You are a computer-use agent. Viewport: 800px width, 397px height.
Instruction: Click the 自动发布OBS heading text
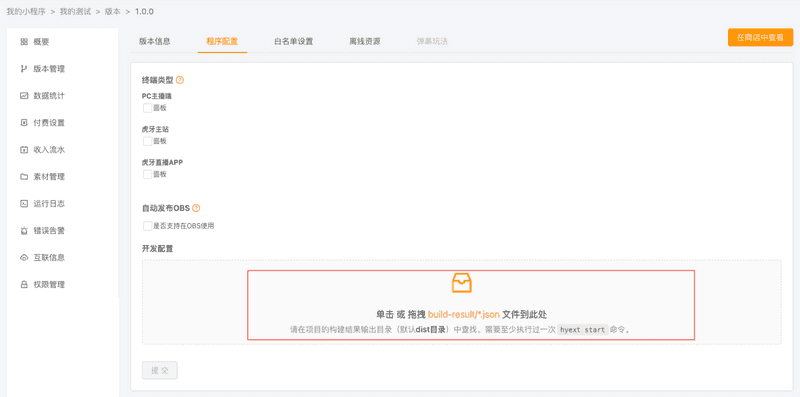166,208
